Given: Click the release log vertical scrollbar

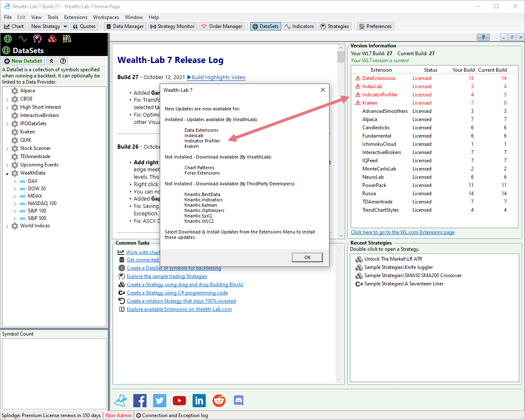Looking at the screenshot, I should point(341,140).
